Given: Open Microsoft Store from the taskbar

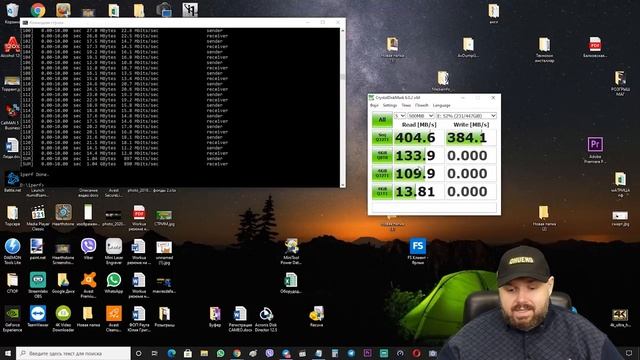Looking at the screenshot, I should [188, 353].
